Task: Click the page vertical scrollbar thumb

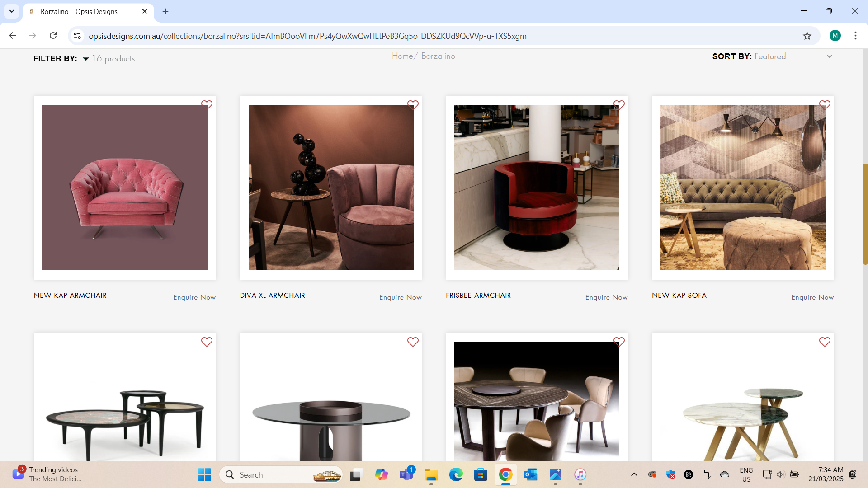Action: [865, 215]
